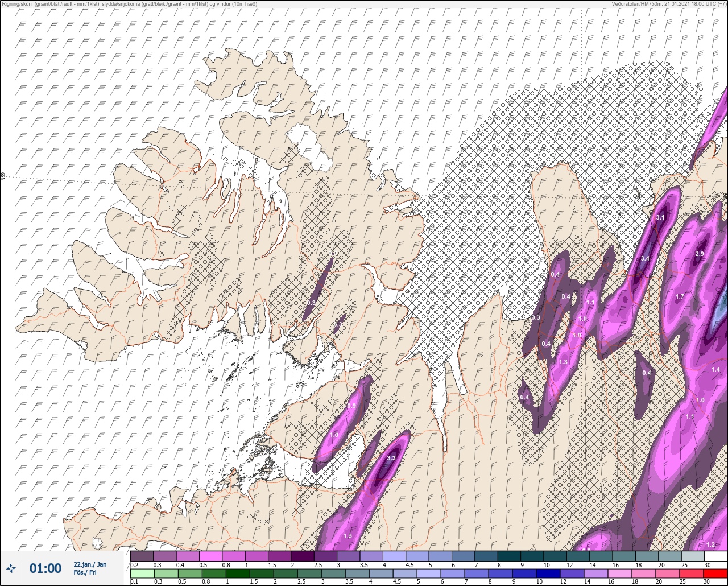Select the 30 red swatch in lower legend row
Image resolution: width=728 pixels, height=586 pixels.
pos(715,573)
